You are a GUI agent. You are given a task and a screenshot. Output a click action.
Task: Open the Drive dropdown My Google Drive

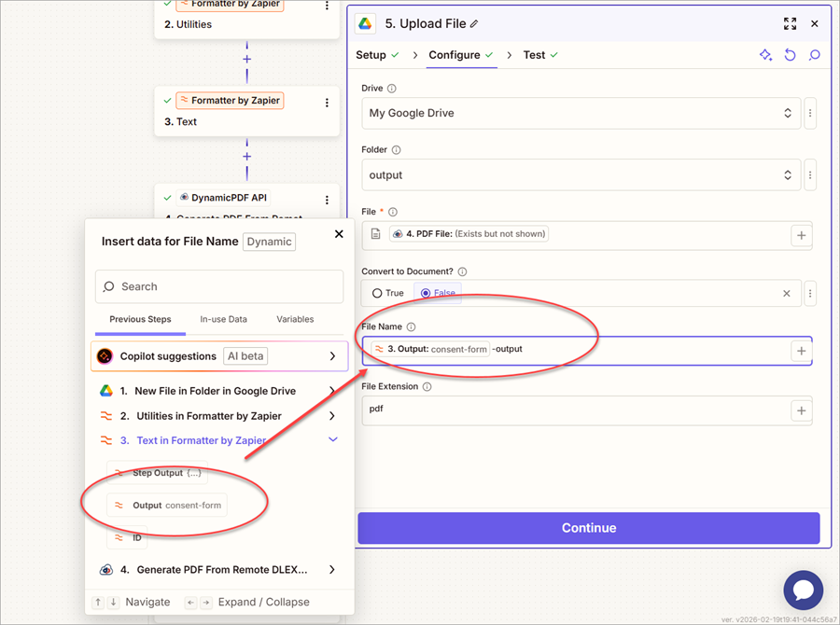coord(579,113)
